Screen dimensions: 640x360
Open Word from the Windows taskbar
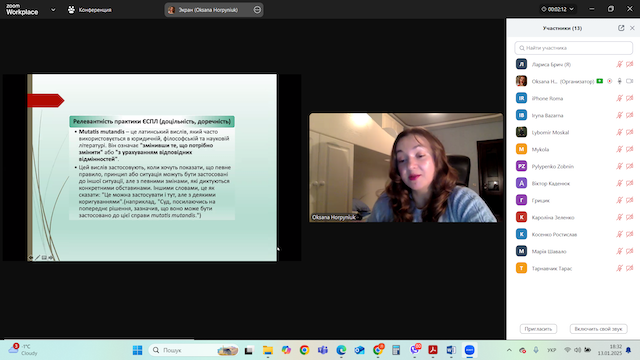click(x=451, y=350)
